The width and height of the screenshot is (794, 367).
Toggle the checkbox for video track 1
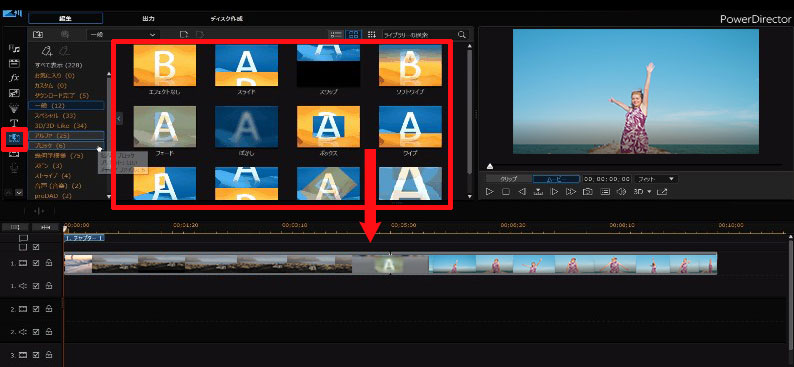36,263
